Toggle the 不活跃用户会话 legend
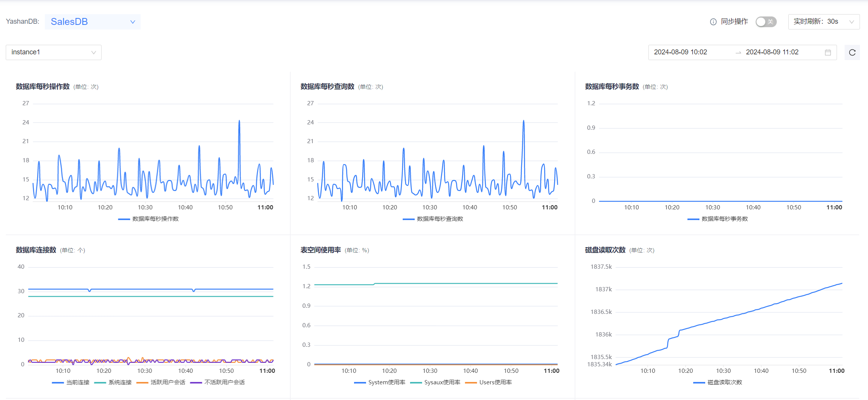 pyautogui.click(x=218, y=382)
